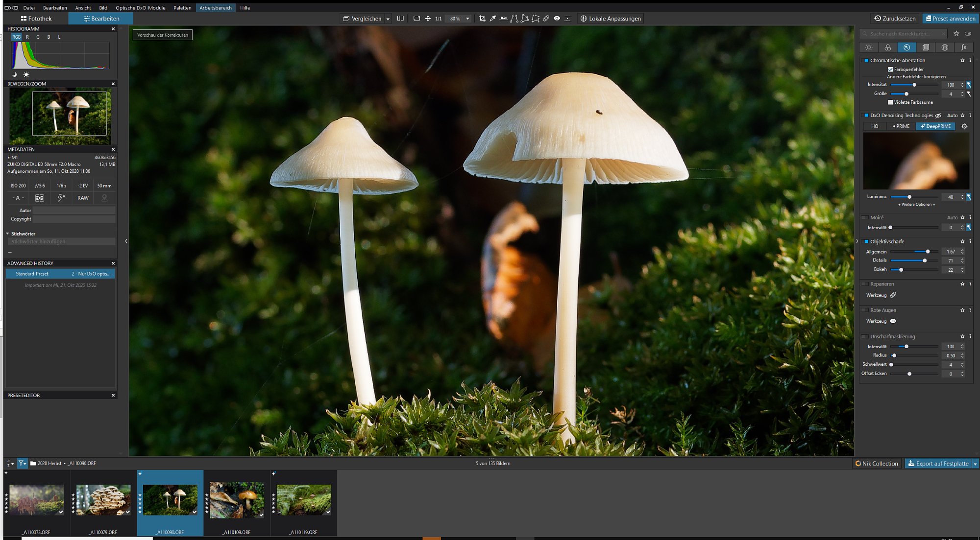The image size is (980, 540).
Task: Enable the Violette Farbsäume checkbox
Action: coord(890,102)
